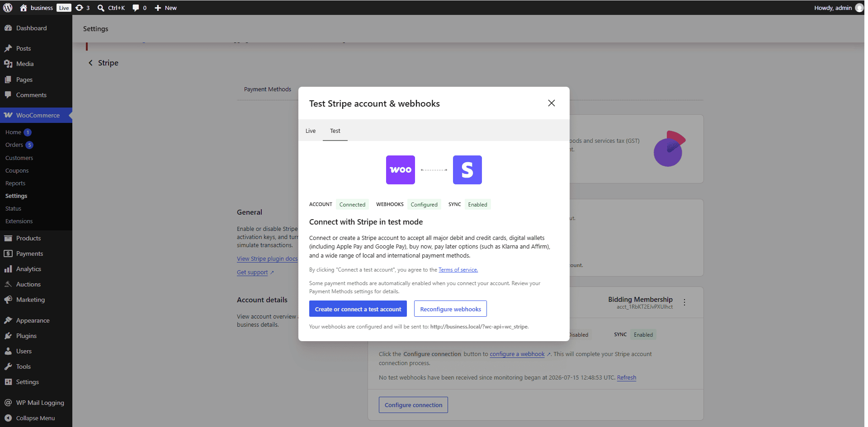
Task: Click Create or connect a test account
Action: point(358,309)
